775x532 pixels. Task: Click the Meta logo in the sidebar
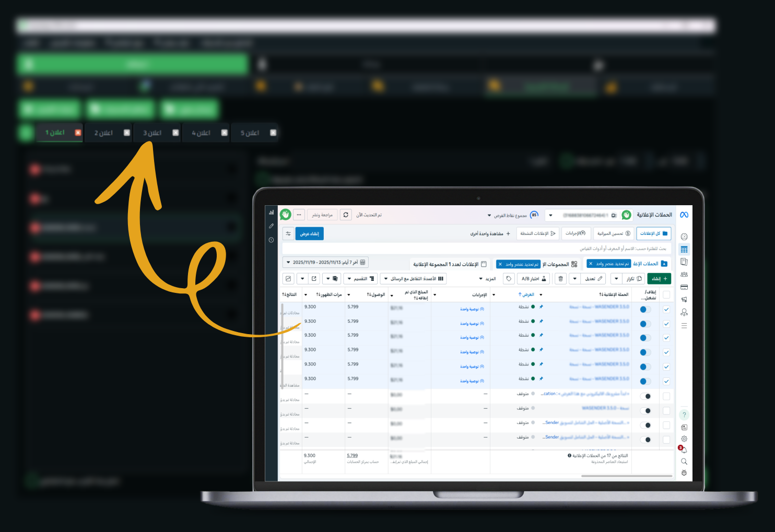click(x=684, y=215)
